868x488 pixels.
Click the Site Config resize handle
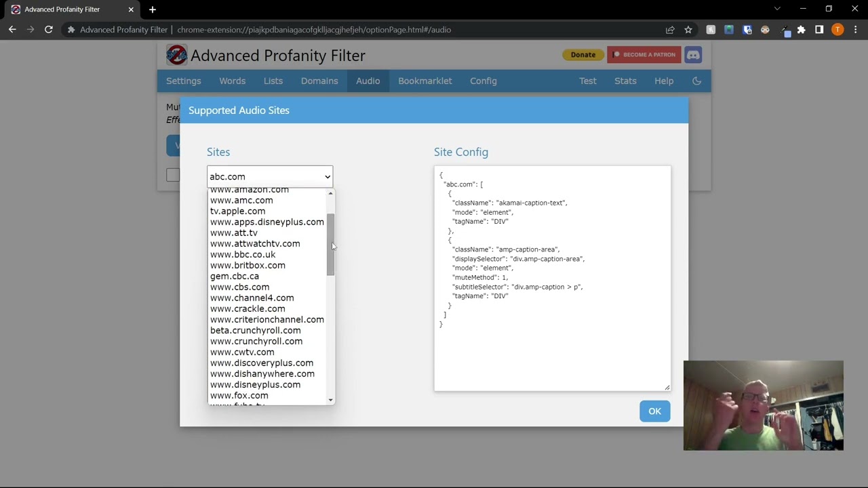(667, 388)
